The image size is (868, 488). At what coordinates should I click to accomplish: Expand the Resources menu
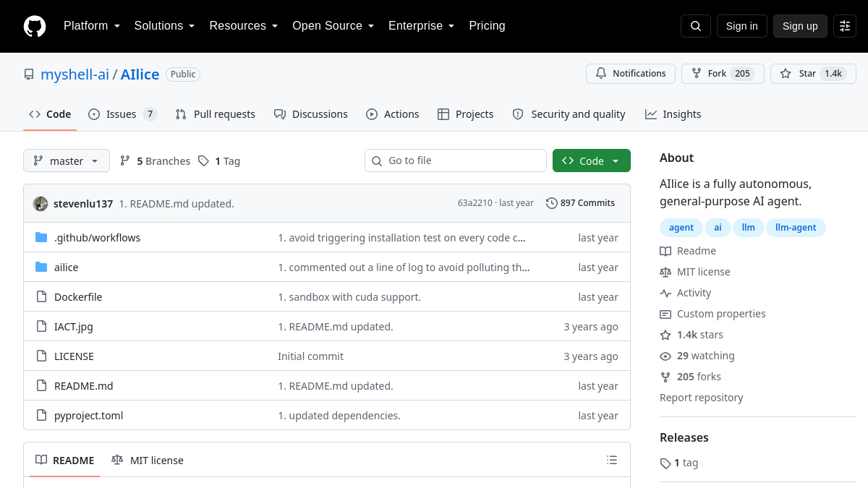point(244,26)
